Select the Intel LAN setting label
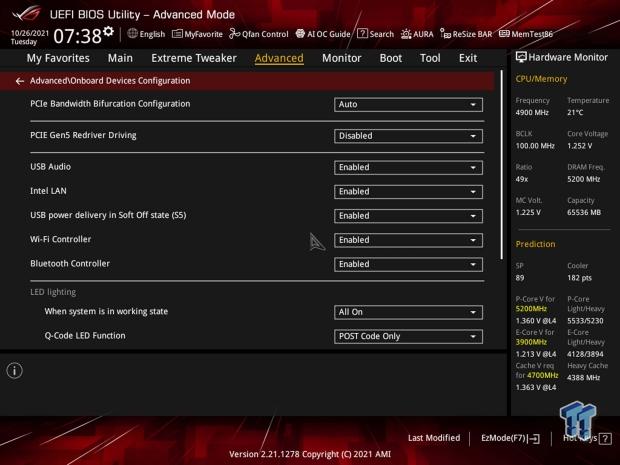This screenshot has height=465, width=620. click(x=48, y=191)
